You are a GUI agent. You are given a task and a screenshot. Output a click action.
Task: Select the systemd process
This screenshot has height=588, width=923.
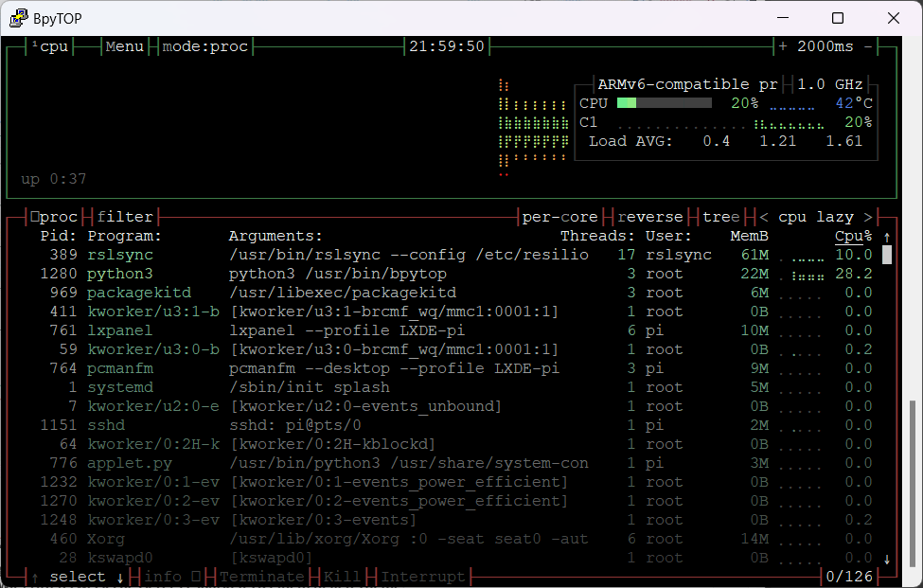coord(453,387)
